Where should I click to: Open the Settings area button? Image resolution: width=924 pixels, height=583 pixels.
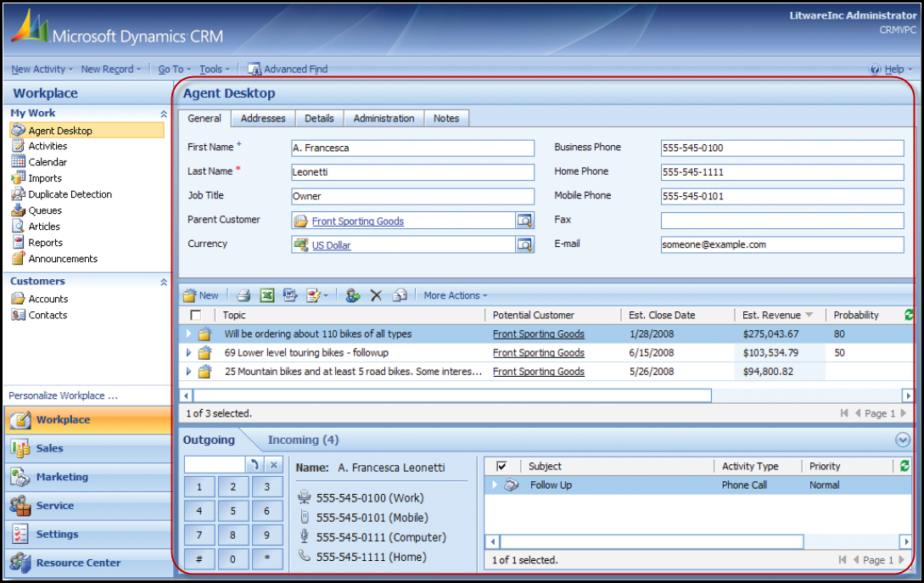87,534
